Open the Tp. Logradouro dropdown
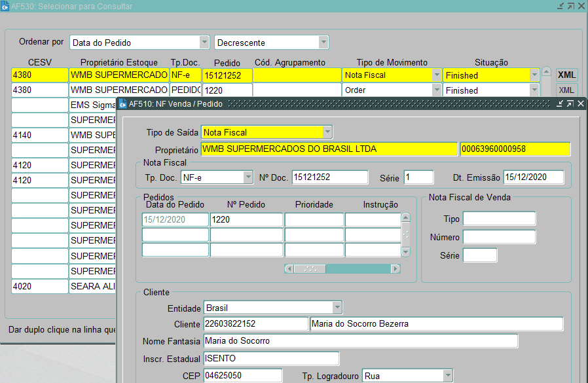 click(448, 376)
